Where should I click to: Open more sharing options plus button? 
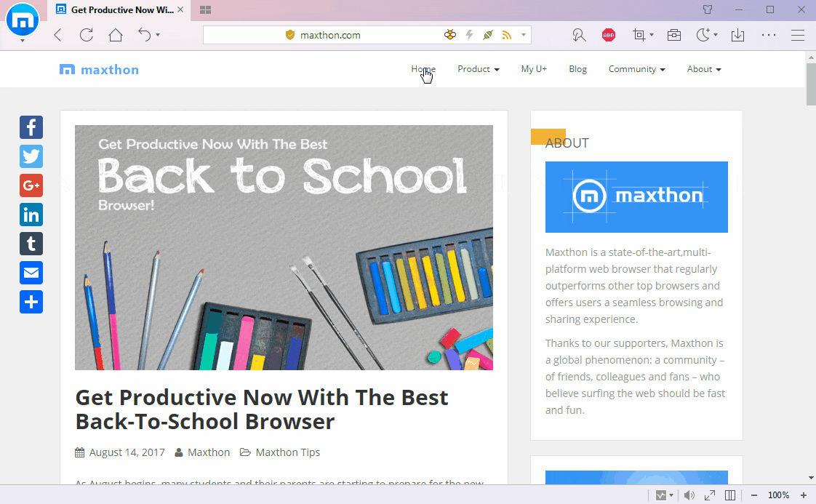tap(31, 302)
